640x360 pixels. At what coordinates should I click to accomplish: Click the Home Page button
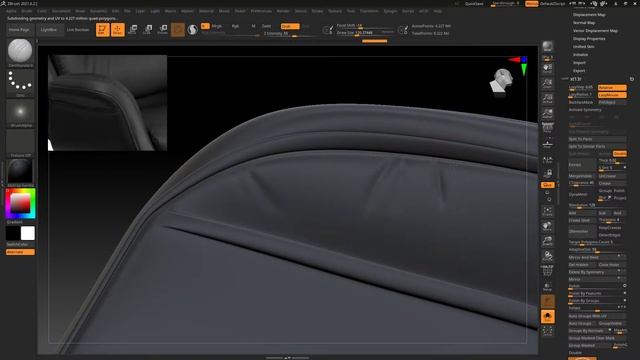19,30
